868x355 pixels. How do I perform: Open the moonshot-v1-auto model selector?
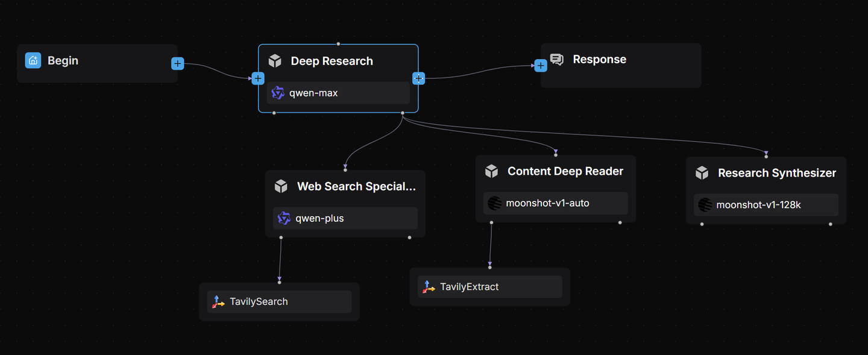coord(555,203)
